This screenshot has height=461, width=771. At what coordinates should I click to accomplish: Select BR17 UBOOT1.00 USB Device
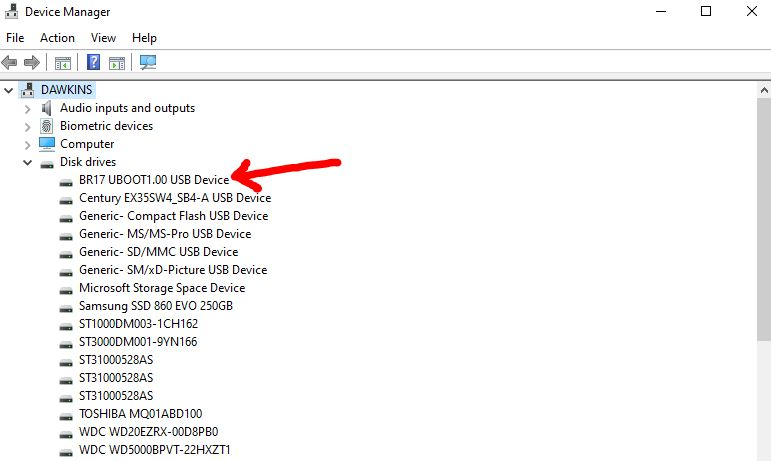coord(154,180)
